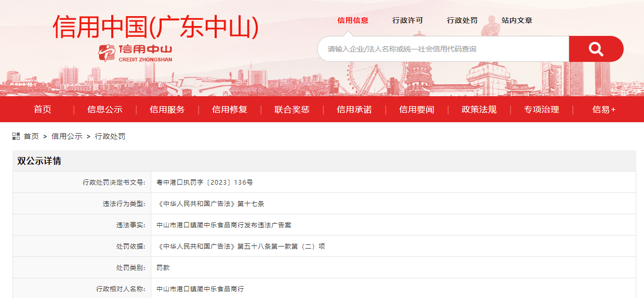The height and width of the screenshot is (298, 644).
Task: Open the 信用修复 navigation item
Action: pos(230,109)
